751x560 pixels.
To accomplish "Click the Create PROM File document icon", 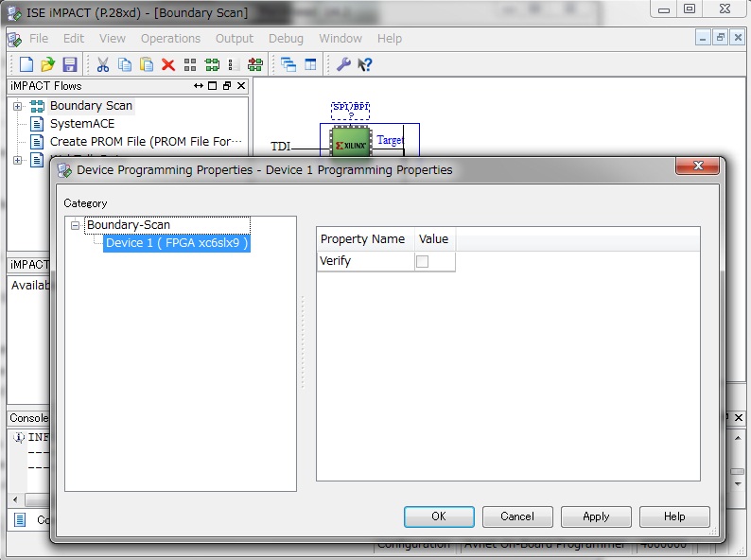I will point(37,142).
